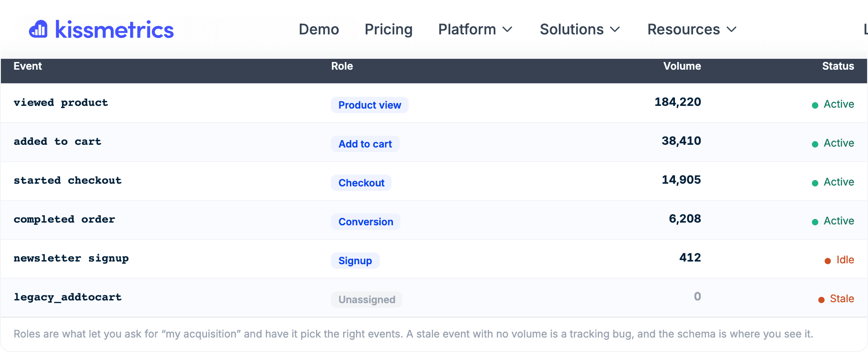Expand the Solutions dropdown chevron

615,30
